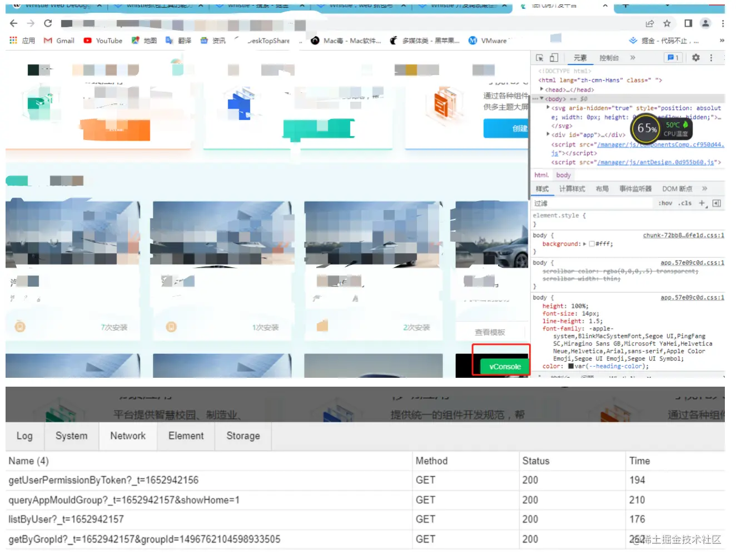Select the queryAppMouldGroup request row
The height and width of the screenshot is (560, 736).
pyautogui.click(x=365, y=500)
